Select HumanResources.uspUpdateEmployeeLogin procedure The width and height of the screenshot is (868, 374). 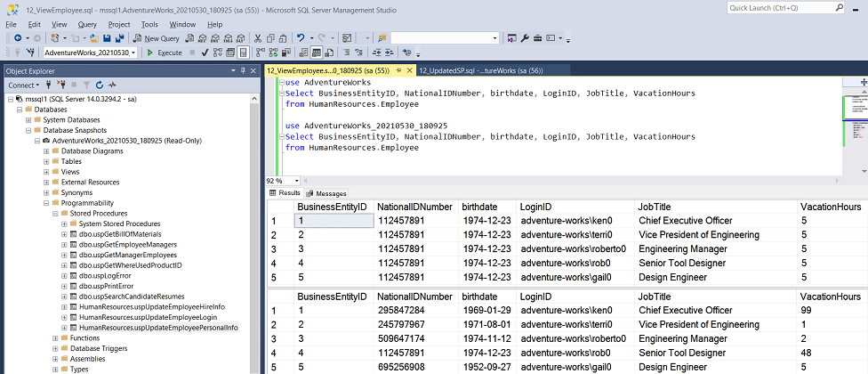(x=148, y=318)
